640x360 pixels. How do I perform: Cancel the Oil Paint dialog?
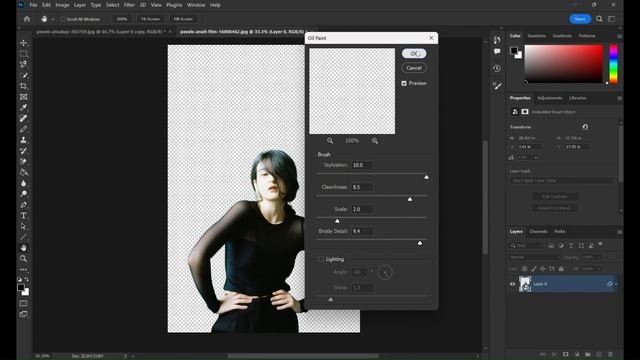pos(414,68)
